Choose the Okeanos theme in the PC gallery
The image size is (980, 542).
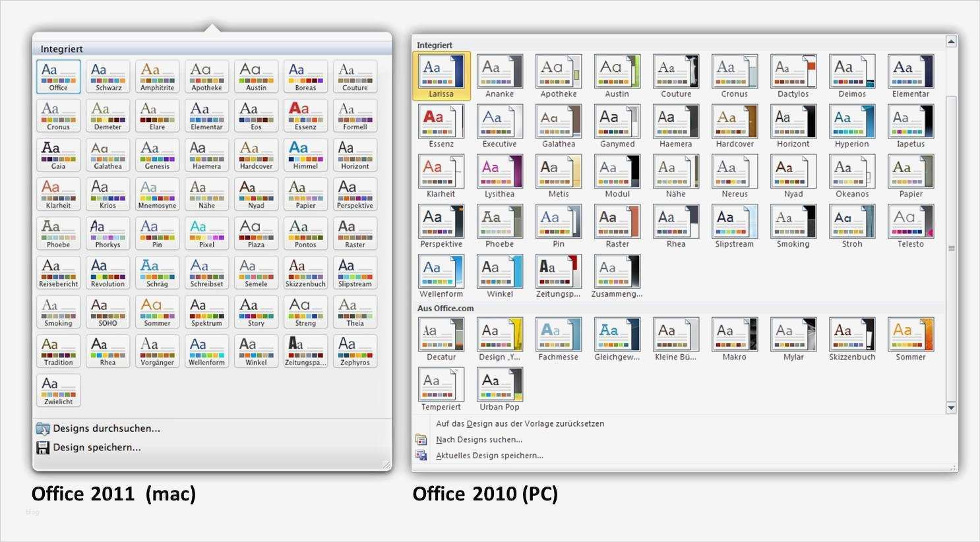coord(852,176)
